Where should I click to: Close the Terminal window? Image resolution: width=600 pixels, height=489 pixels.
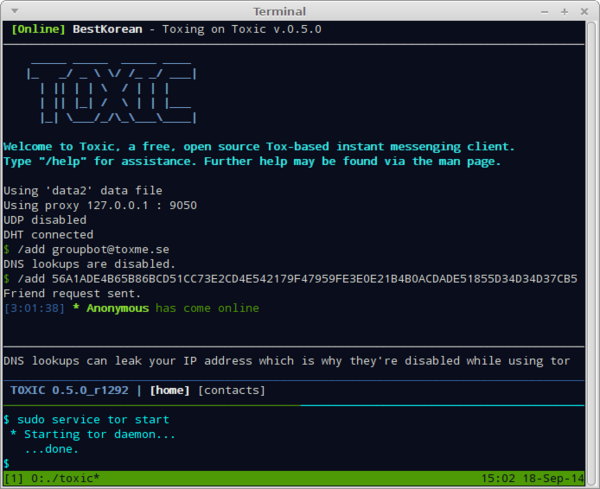click(x=584, y=12)
